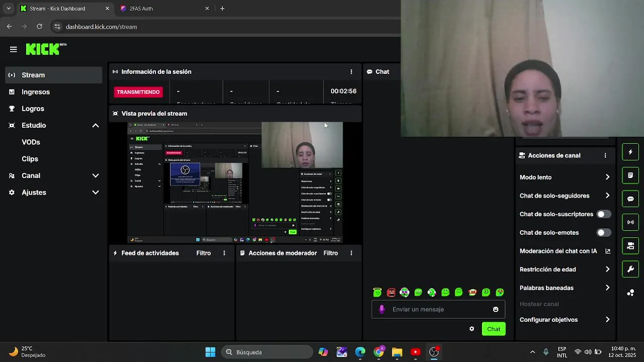This screenshot has height=362, width=644.
Task: Click the green Chat send button
Action: click(494, 329)
